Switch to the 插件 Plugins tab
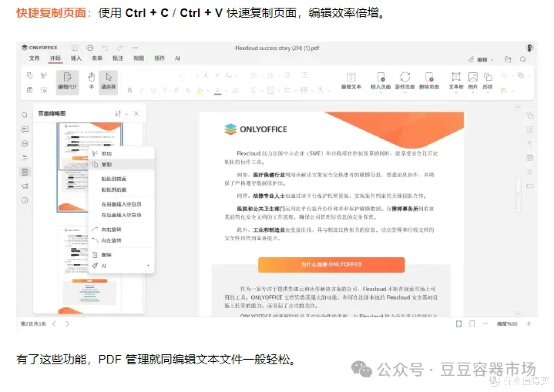 pyautogui.click(x=160, y=58)
